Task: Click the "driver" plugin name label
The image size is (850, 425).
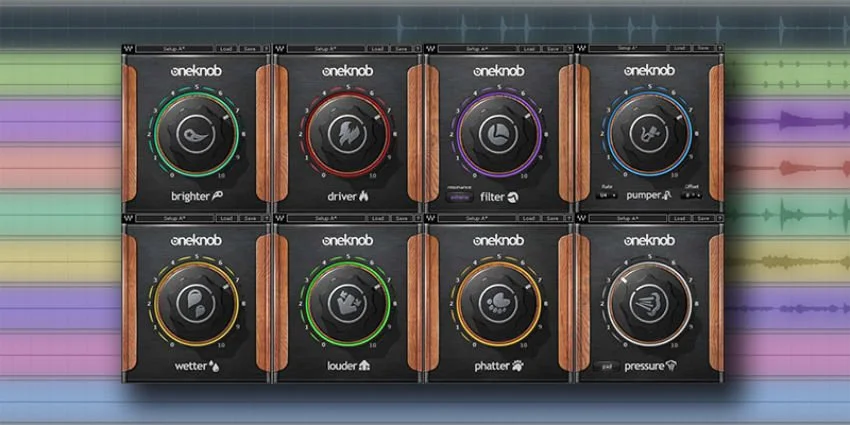Action: [x=342, y=196]
